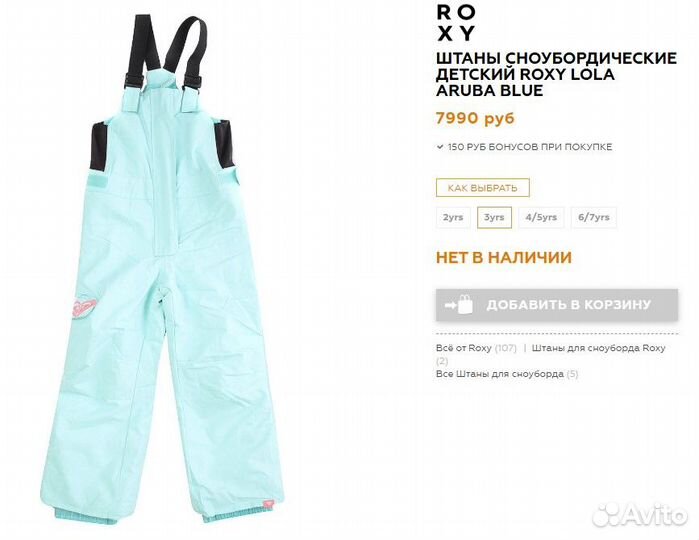Click 150 руб бонусов при покупке text

(530, 147)
